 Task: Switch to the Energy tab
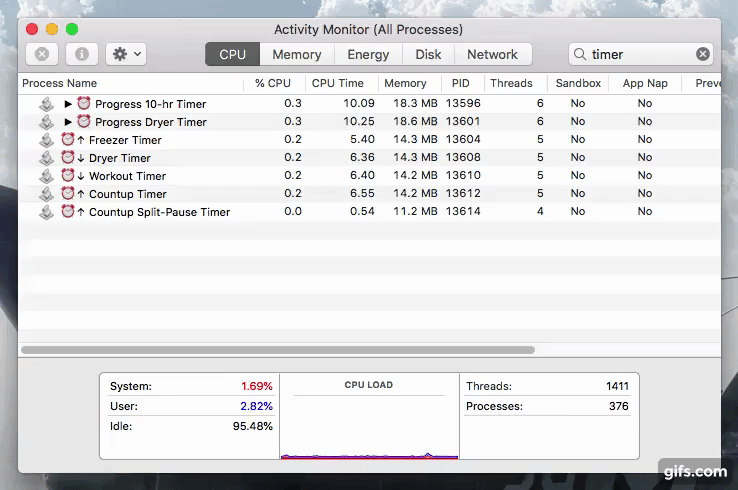[368, 54]
